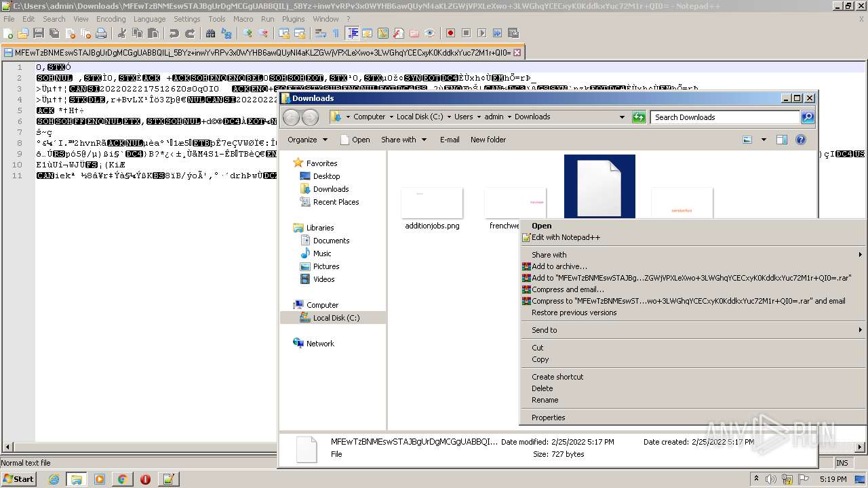Click Save Recorded Macro toolbar icon
Image resolution: width=868 pixels, height=488 pixels.
tap(513, 33)
